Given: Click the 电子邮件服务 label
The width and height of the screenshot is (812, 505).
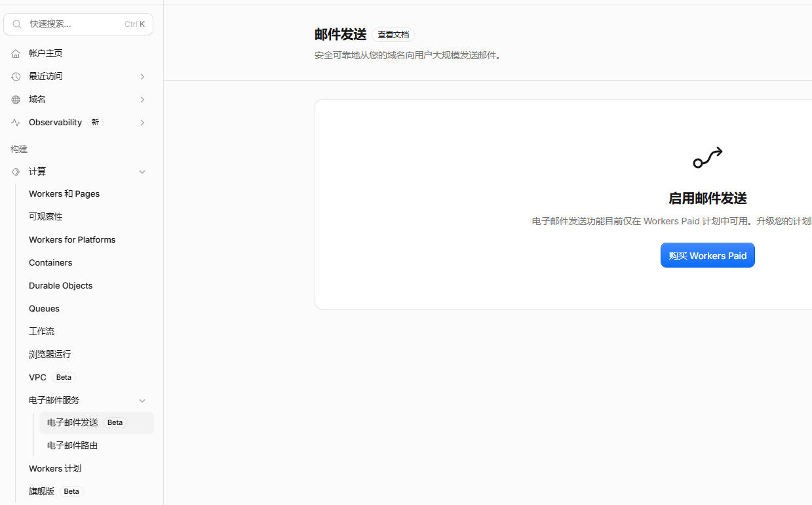Looking at the screenshot, I should [x=54, y=401].
